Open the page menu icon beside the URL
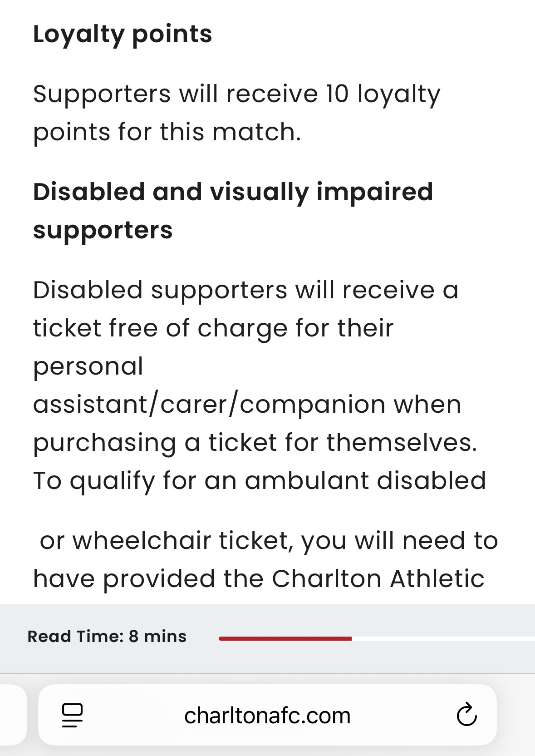Screen dimensions: 535x756 [x=72, y=715]
